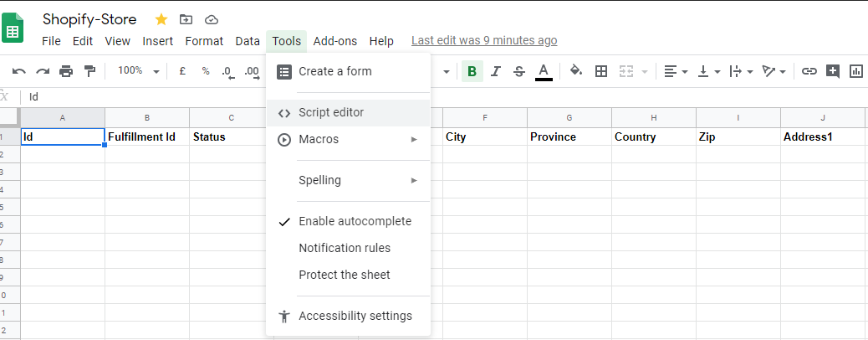The height and width of the screenshot is (340, 868).
Task: Insert a chart from the toolbar
Action: (855, 71)
